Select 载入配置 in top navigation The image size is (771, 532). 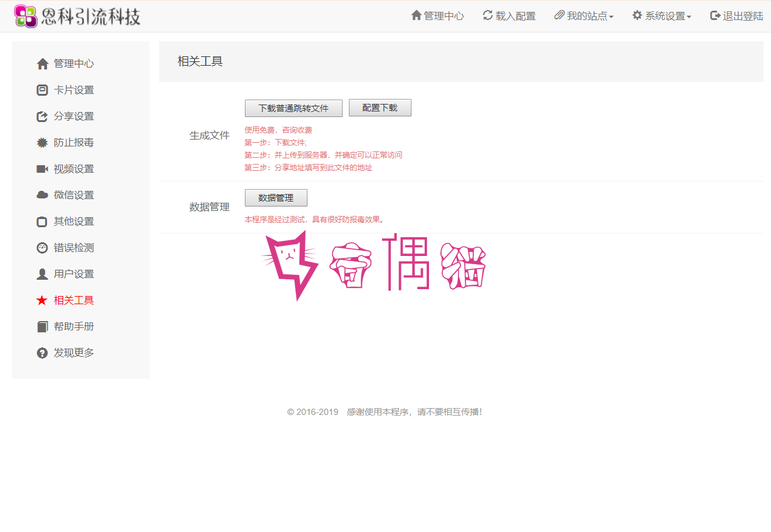pyautogui.click(x=509, y=16)
